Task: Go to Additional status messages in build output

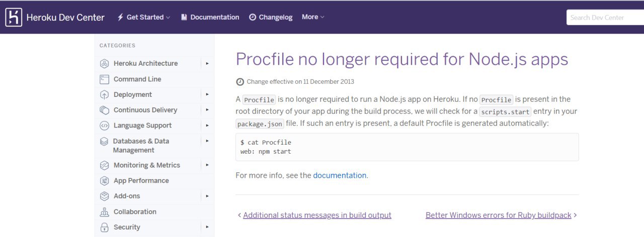Action: coord(317,215)
